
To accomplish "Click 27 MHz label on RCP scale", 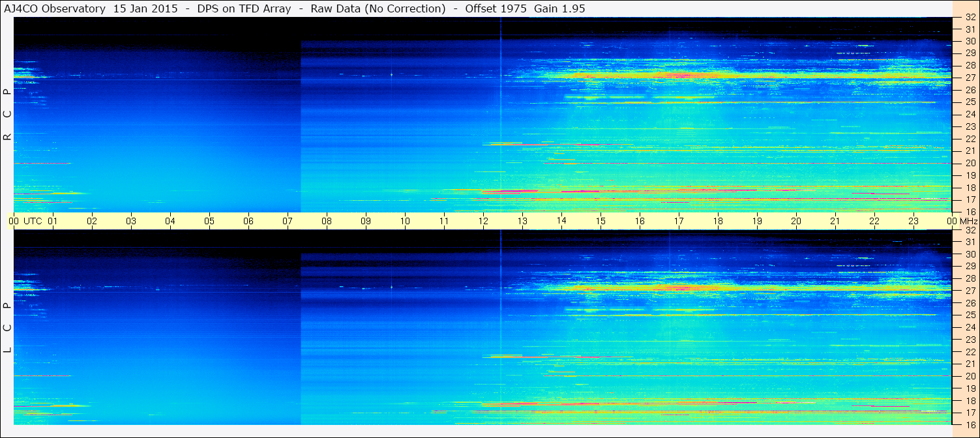I will [x=970, y=78].
